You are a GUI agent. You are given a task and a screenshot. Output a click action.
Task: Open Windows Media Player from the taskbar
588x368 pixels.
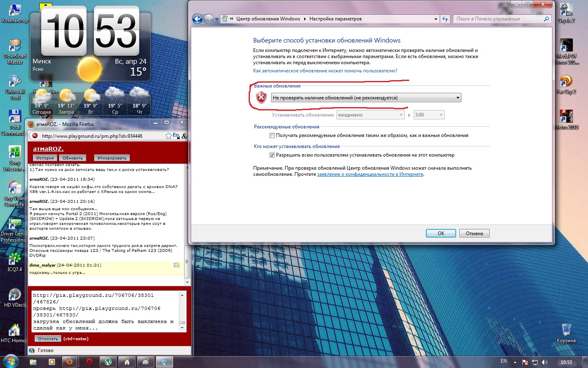pos(51,362)
